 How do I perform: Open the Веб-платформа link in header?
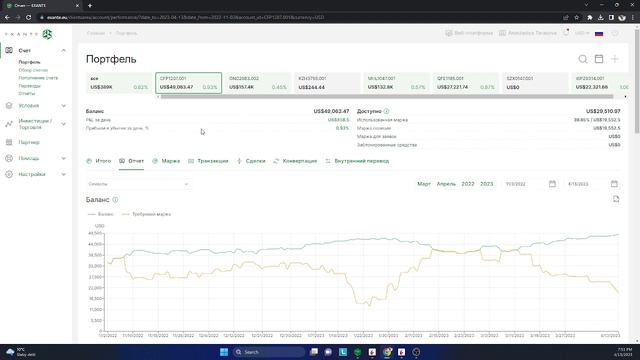click(x=469, y=33)
